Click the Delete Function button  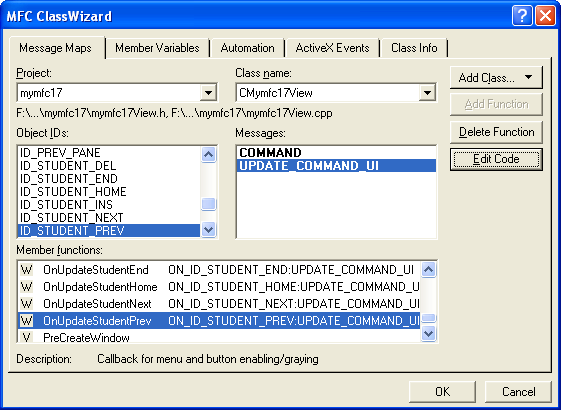[x=496, y=132]
